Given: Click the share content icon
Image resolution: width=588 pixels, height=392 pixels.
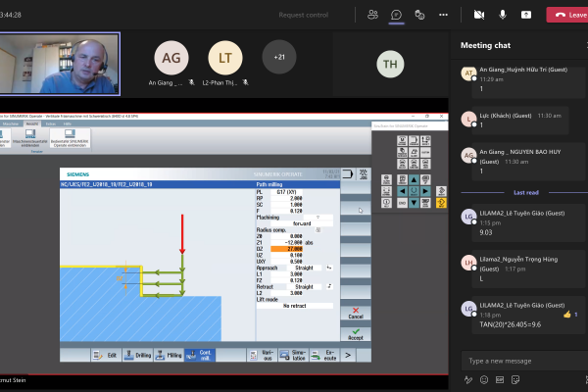Looking at the screenshot, I should (x=526, y=15).
